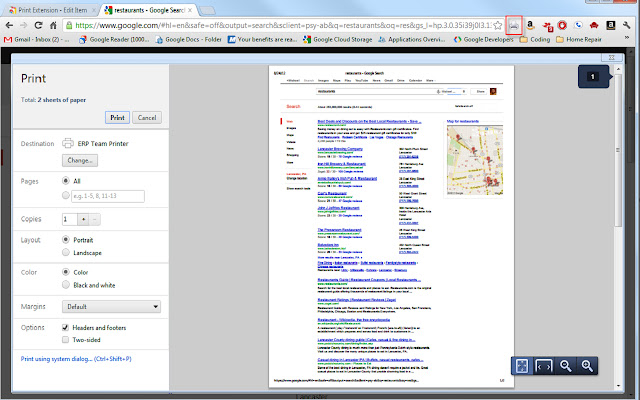
Task: Switch to Print Extension Edit Item tab
Action: click(52, 10)
